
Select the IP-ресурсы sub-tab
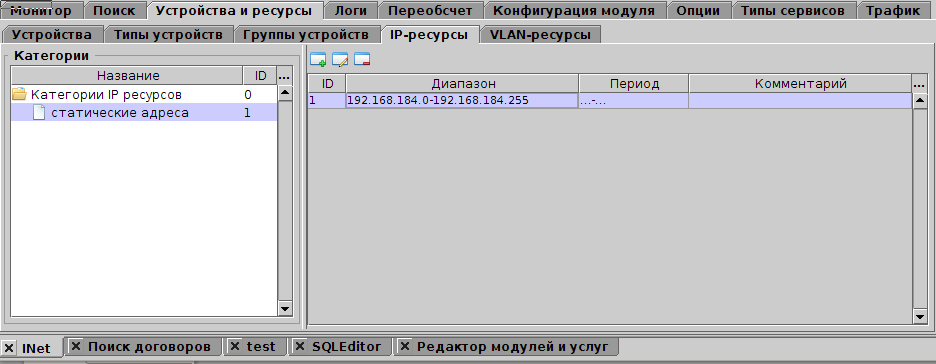click(x=429, y=35)
